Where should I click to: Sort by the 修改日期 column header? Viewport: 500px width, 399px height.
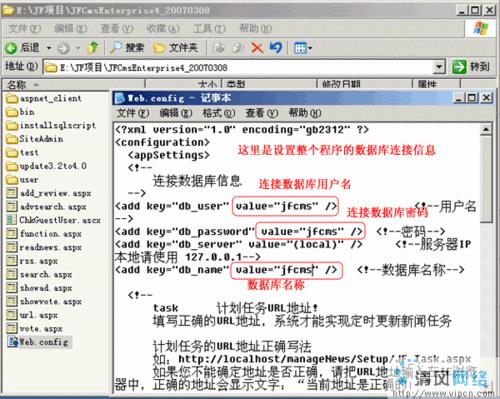pyautogui.click(x=365, y=84)
